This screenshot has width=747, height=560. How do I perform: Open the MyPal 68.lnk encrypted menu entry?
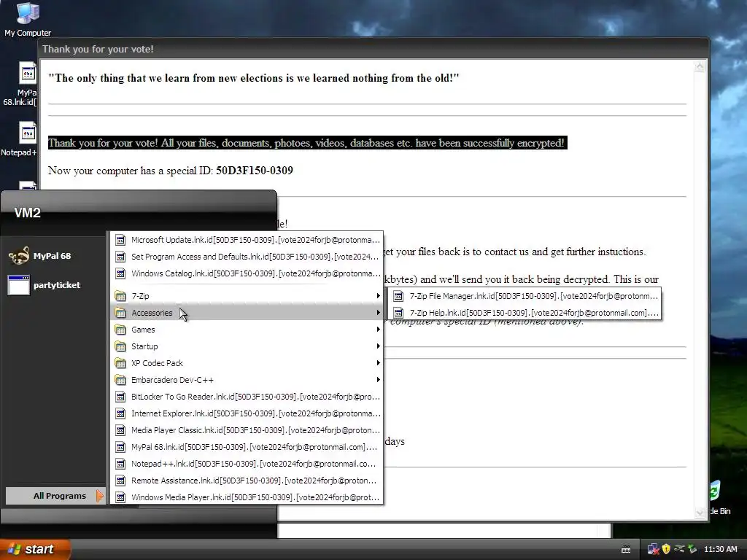pyautogui.click(x=247, y=447)
